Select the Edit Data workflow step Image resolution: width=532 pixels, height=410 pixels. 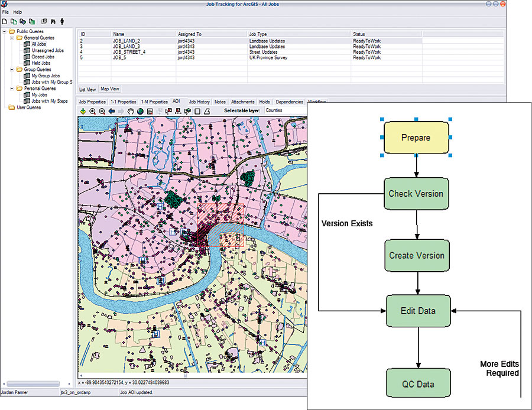tap(419, 311)
